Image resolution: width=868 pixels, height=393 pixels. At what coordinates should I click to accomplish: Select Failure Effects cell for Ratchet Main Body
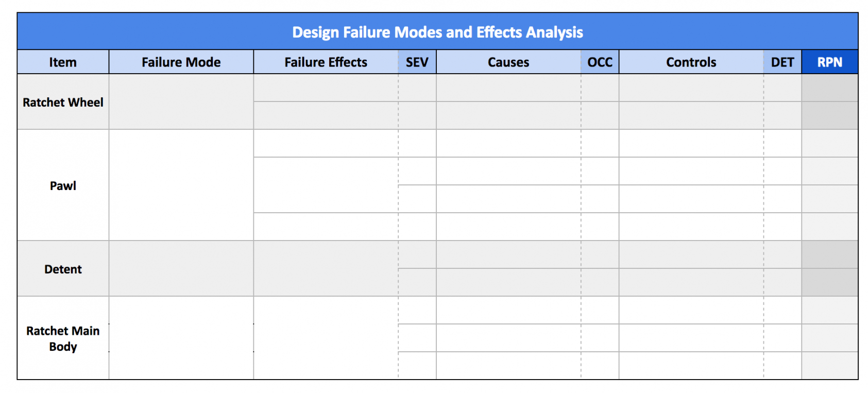pyautogui.click(x=326, y=338)
